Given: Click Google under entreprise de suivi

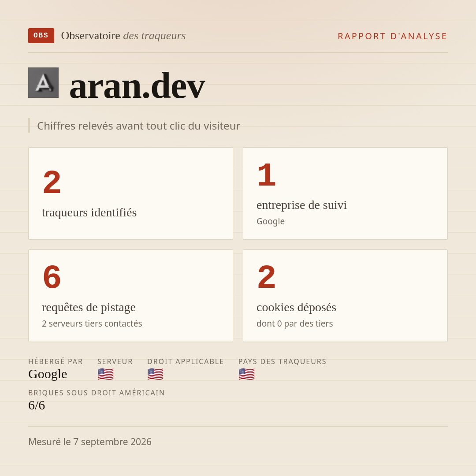Looking at the screenshot, I should (271, 221).
